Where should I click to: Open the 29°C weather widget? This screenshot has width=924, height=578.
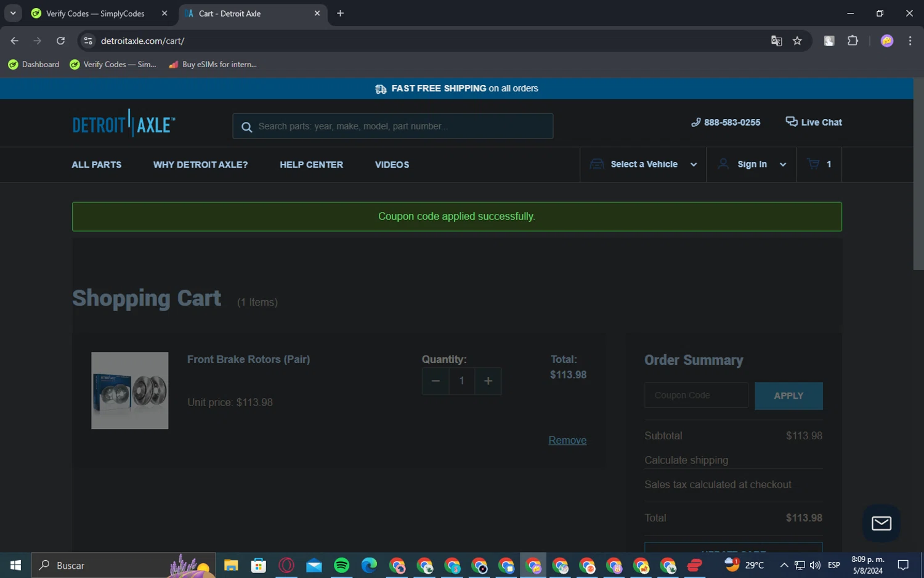(x=744, y=564)
